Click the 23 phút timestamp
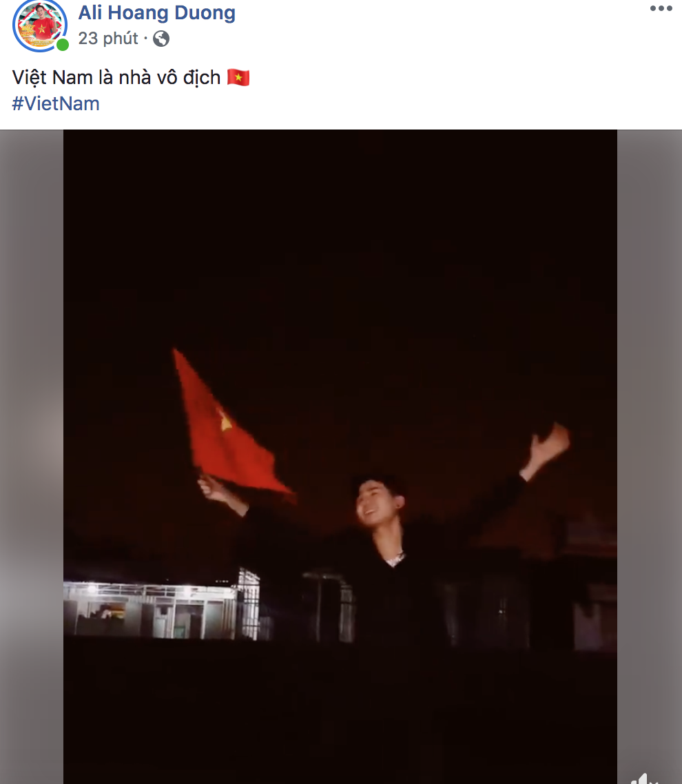This screenshot has width=682, height=784. click(x=108, y=39)
